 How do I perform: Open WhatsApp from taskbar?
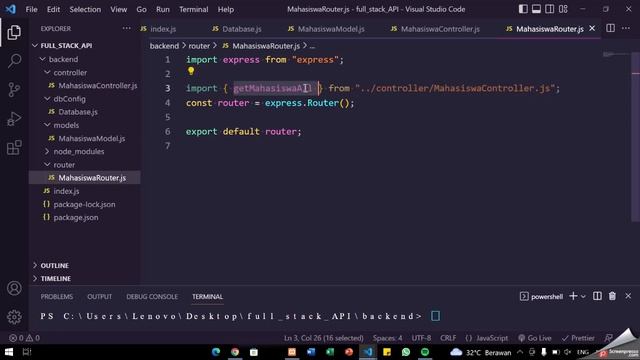[x=406, y=352]
